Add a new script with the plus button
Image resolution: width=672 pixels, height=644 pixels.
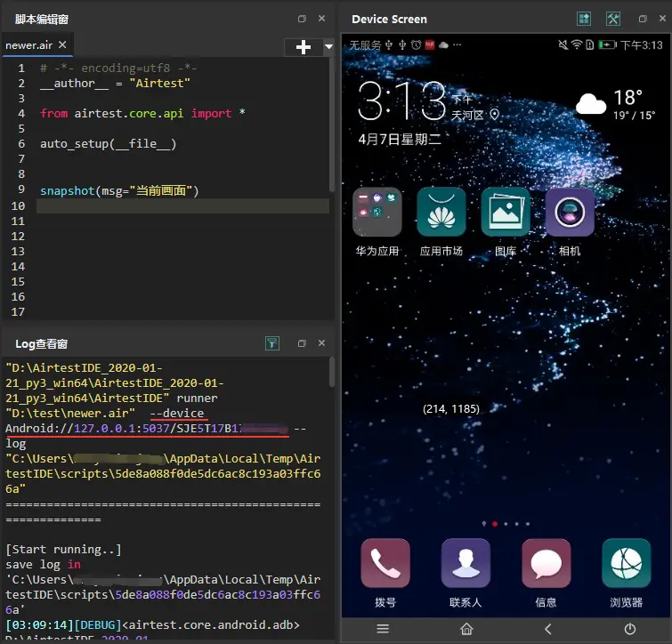[x=304, y=47]
